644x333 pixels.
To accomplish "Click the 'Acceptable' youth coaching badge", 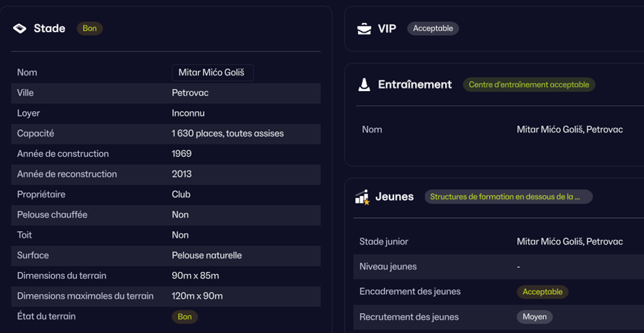I will 542,292.
